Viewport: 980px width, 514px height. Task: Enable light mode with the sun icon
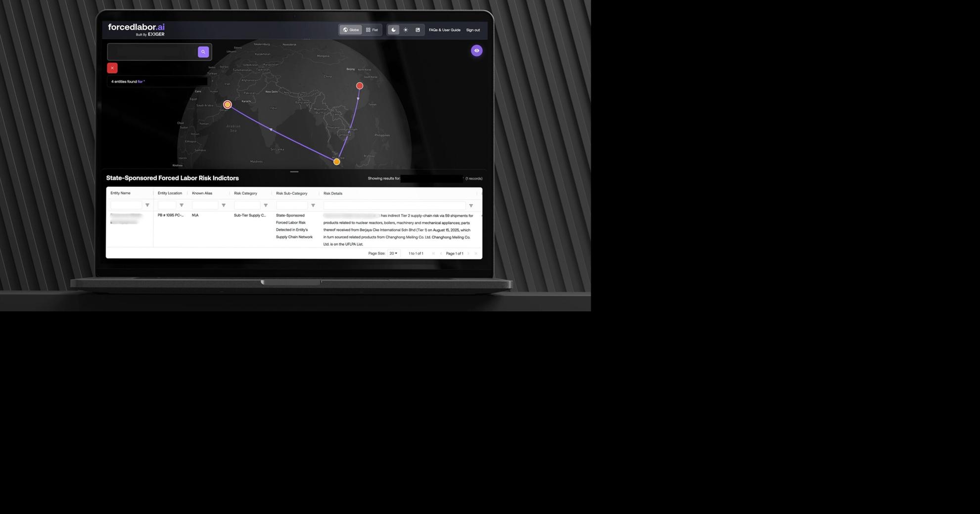pyautogui.click(x=405, y=30)
